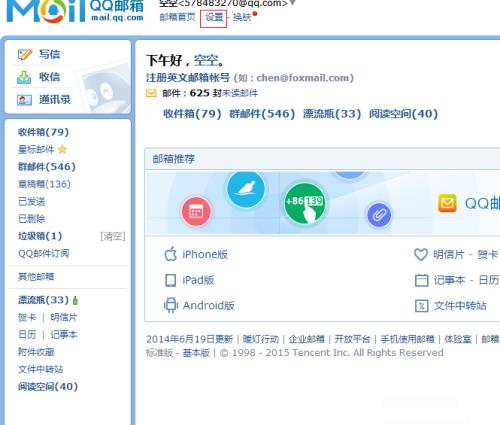Open 明信片 in the sidebar
Screen dimensions: 500x425
point(64,317)
